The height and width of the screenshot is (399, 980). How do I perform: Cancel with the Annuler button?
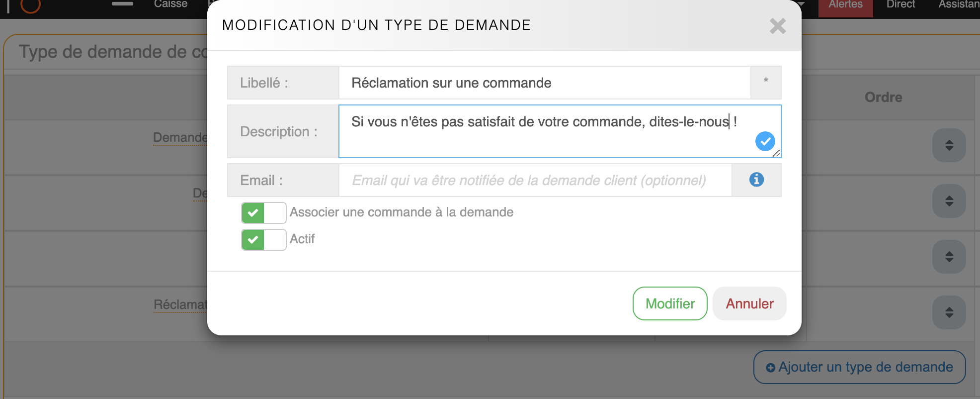coord(749,303)
